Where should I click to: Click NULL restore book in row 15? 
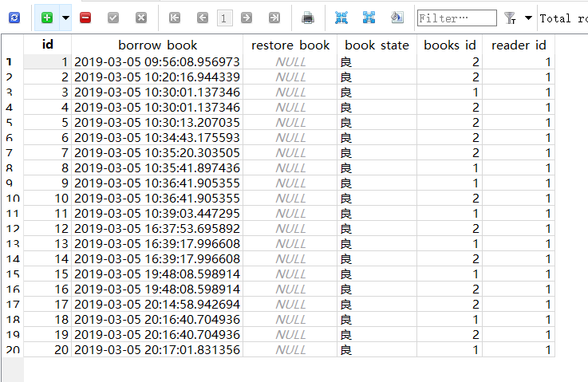click(x=290, y=274)
